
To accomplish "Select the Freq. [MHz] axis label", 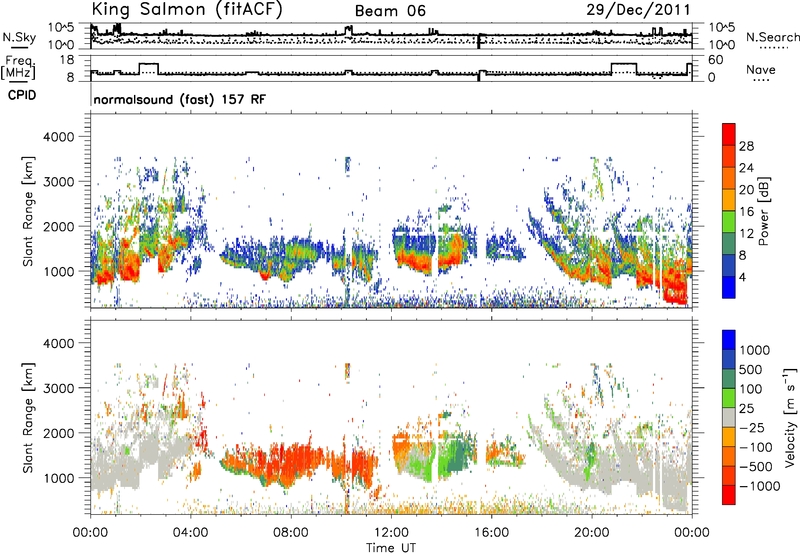I will pyautogui.click(x=18, y=67).
